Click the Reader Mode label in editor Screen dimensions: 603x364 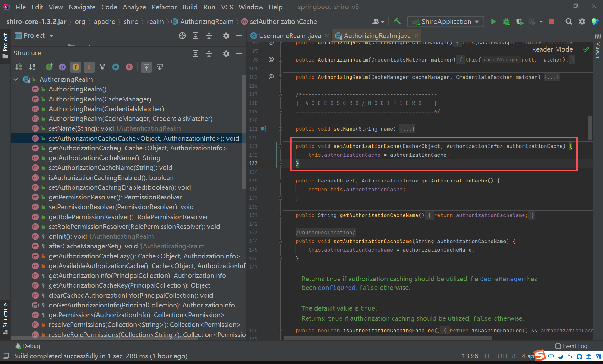click(552, 49)
